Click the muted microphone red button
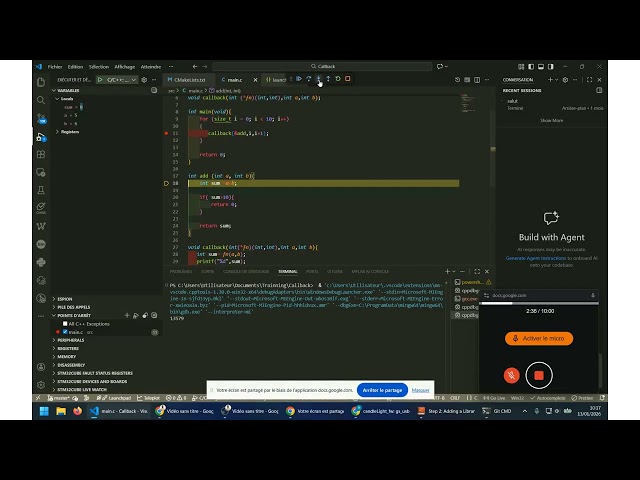 (x=511, y=375)
